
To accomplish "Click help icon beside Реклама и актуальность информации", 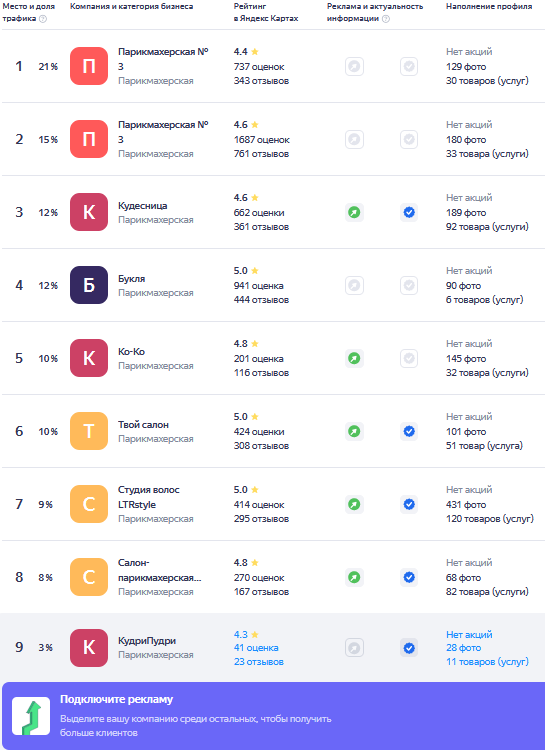I will (x=386, y=19).
